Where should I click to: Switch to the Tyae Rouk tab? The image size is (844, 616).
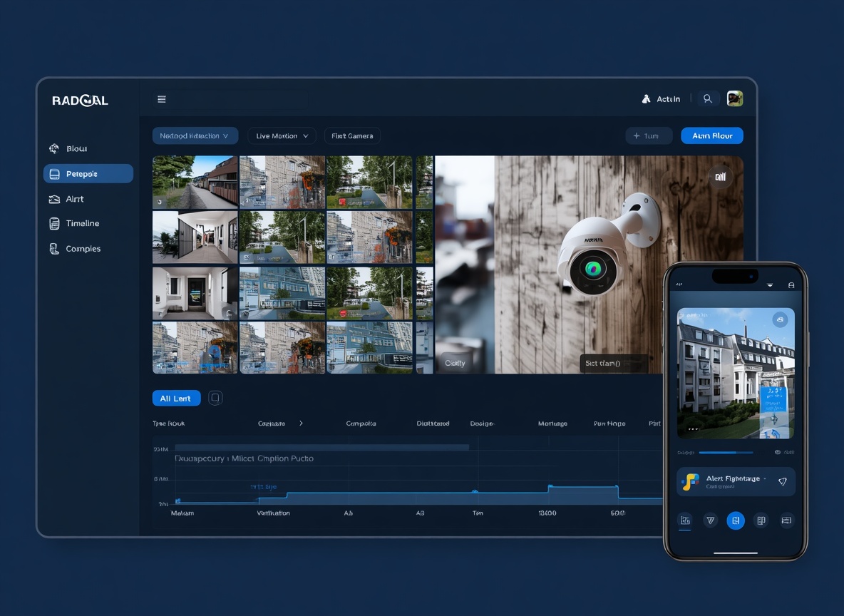pos(168,423)
